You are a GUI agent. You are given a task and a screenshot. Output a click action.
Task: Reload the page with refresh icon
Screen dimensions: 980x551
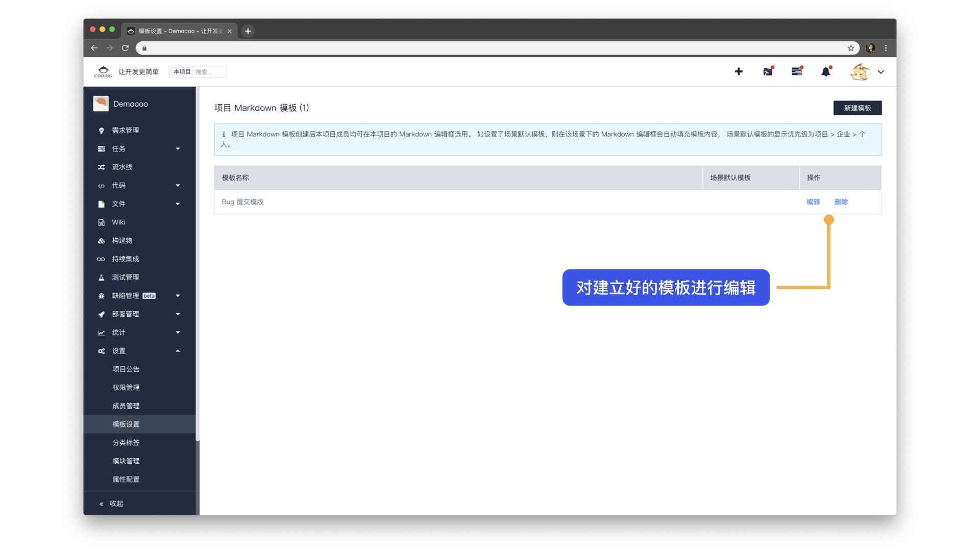click(125, 48)
